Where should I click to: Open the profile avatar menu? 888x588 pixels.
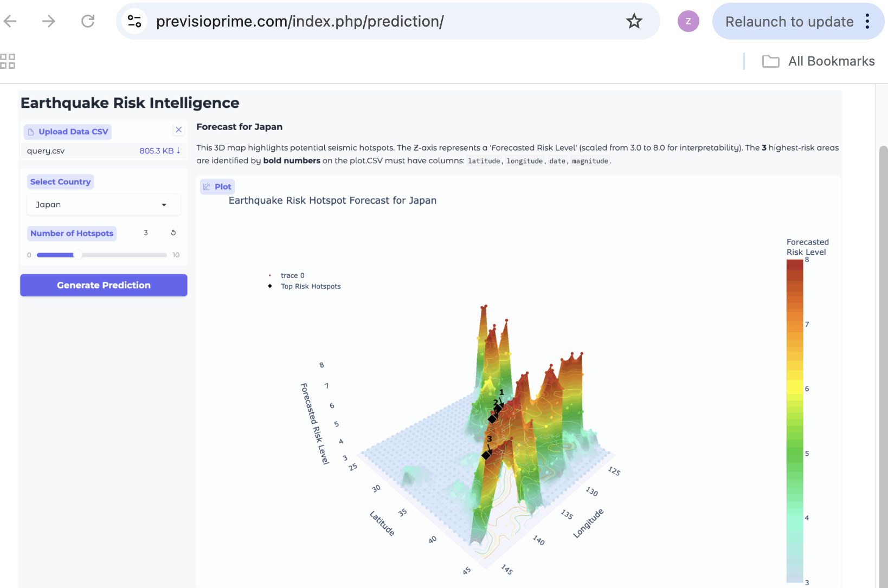pos(688,21)
